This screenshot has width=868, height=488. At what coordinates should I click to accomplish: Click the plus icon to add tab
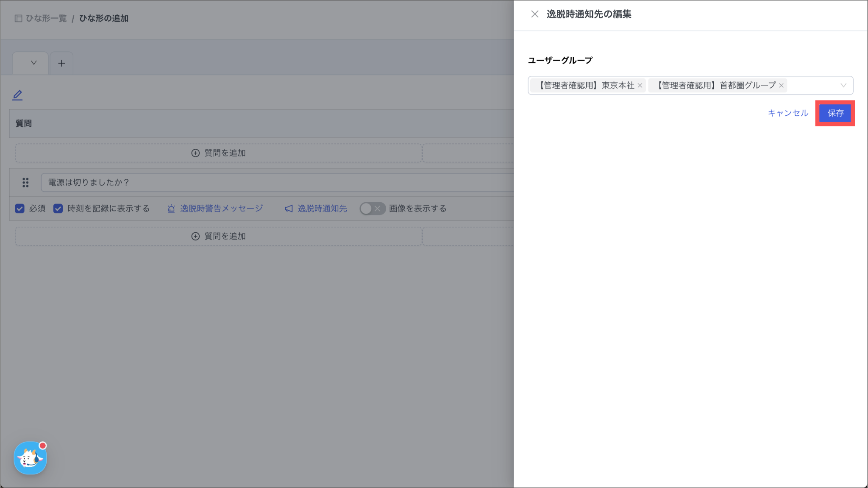pos(61,63)
